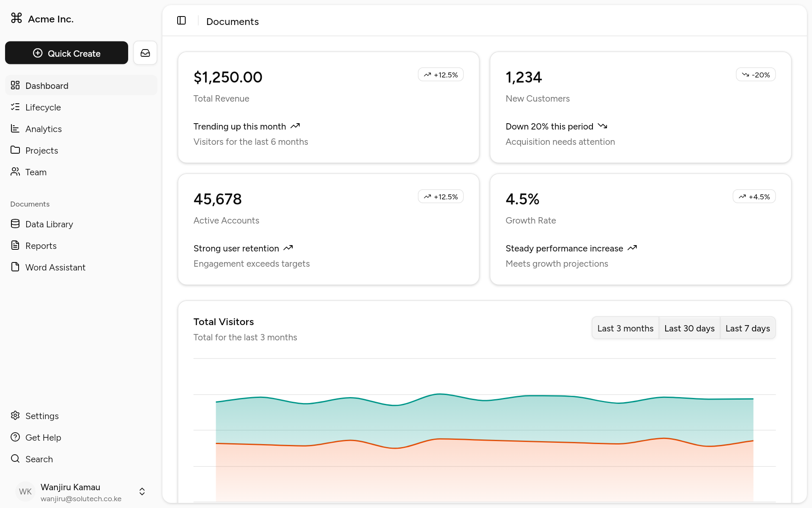Viewport: 812px width, 508px height.
Task: Open Analytics from the sidebar
Action: (81, 129)
